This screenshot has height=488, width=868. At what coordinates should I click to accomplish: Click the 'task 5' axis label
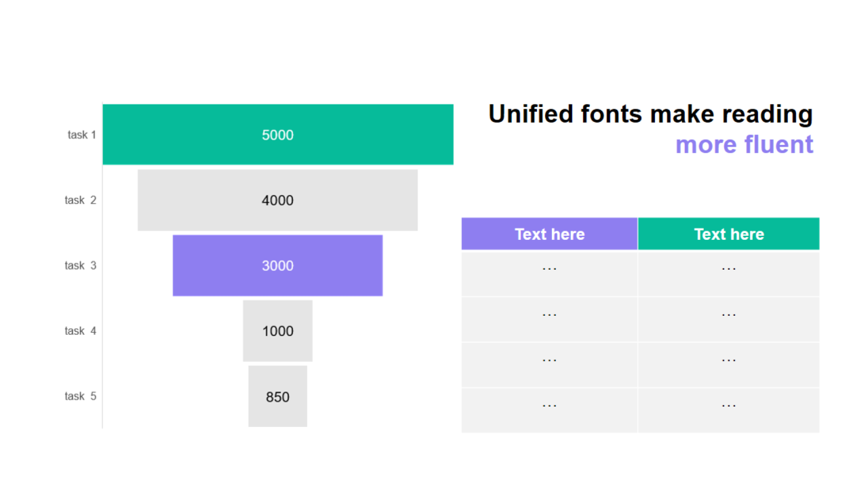[x=80, y=396]
